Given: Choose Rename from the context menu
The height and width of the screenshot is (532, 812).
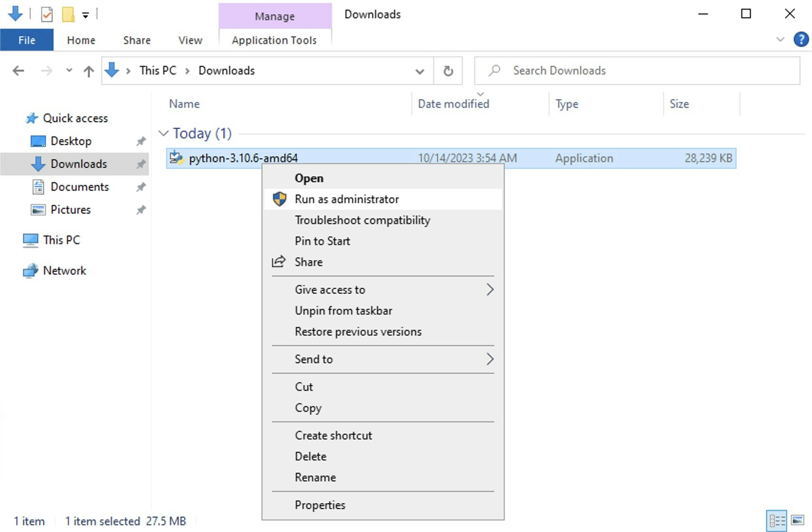Looking at the screenshot, I should point(383,478).
